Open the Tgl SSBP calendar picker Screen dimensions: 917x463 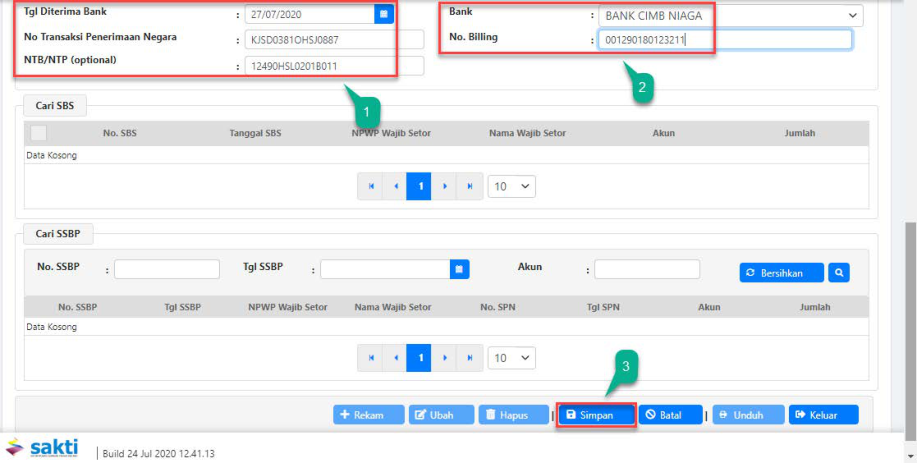pos(459,269)
